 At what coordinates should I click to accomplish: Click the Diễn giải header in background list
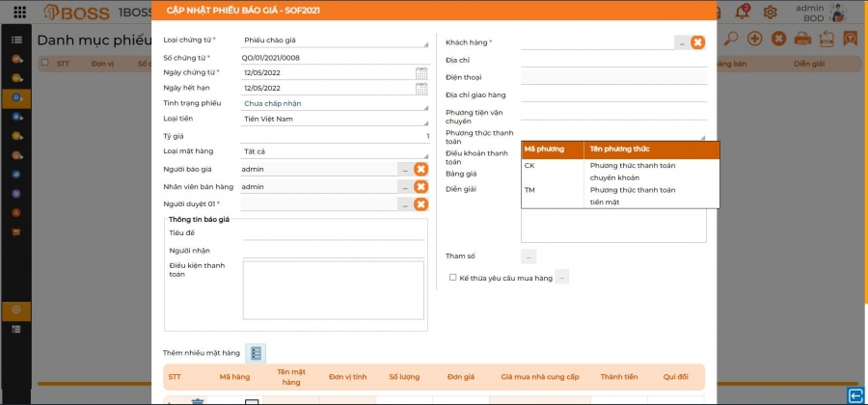pyautogui.click(x=809, y=64)
